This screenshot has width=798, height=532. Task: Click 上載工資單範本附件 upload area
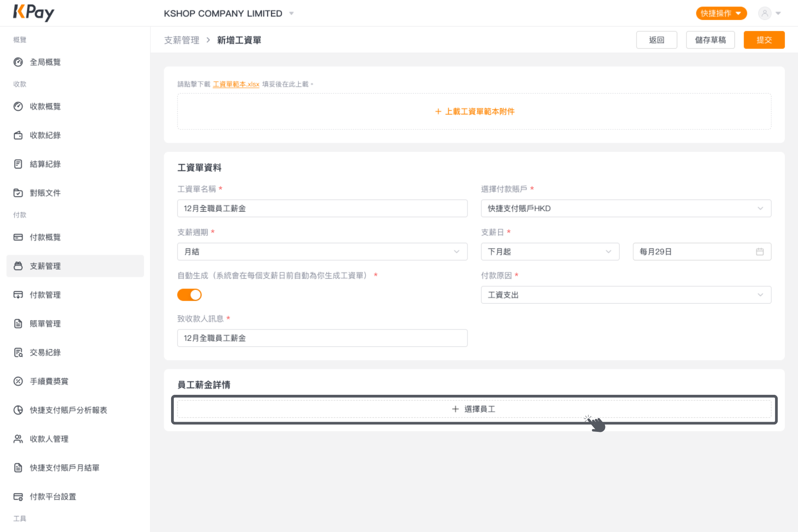pyautogui.click(x=474, y=111)
